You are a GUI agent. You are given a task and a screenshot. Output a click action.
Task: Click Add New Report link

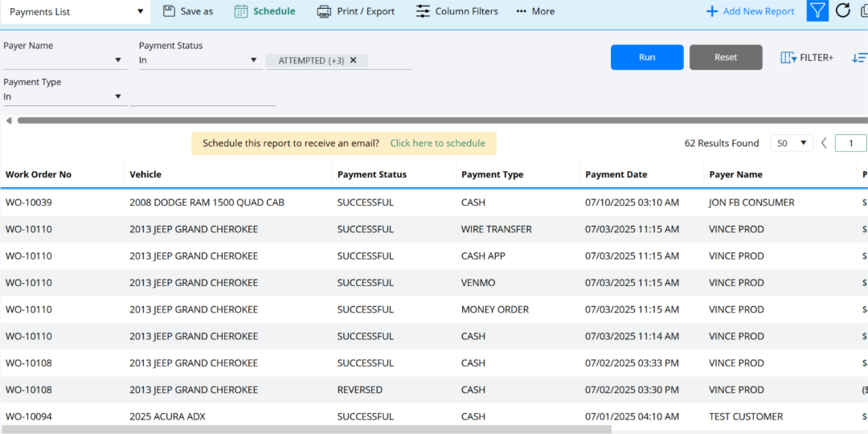[759, 11]
